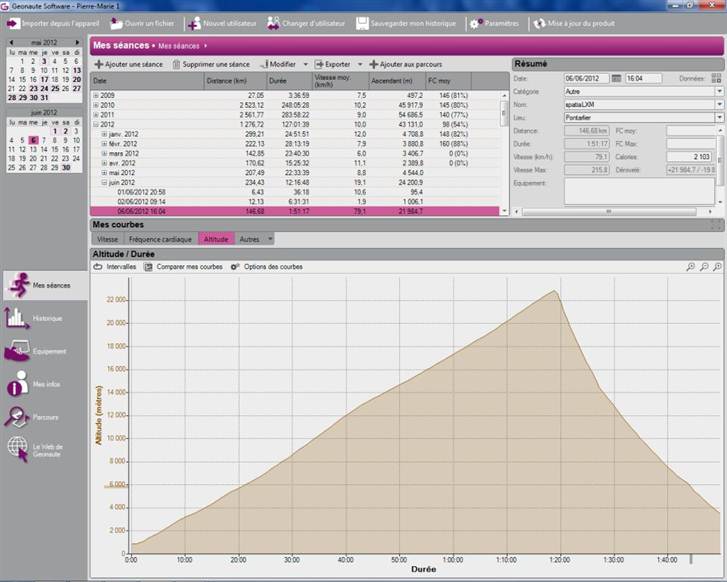Image resolution: width=727 pixels, height=582 pixels.
Task: Click the Exporter arrow icon
Action: point(319,64)
